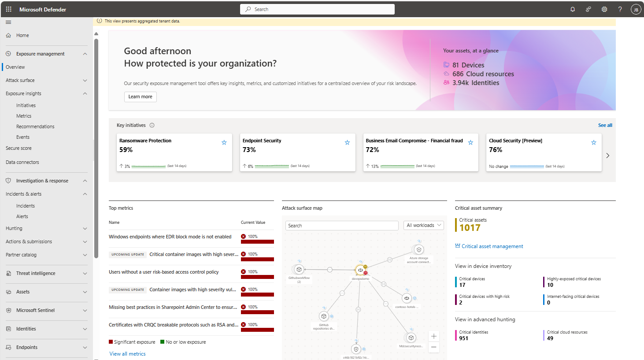
Task: Click the EDR block mode red exposure bar
Action: [257, 241]
